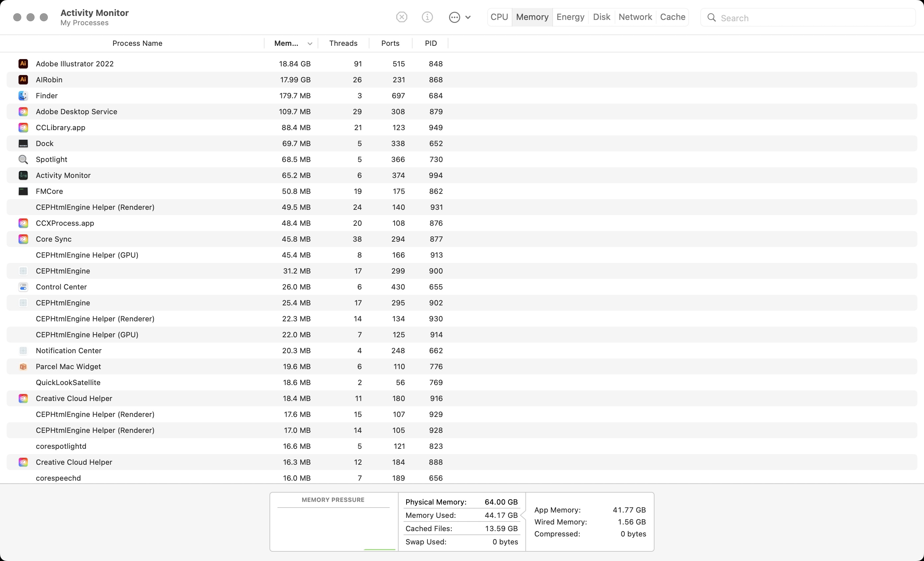Select the Adobe Illustrator 2022 process icon
Screen dimensions: 924x561
tap(23, 63)
